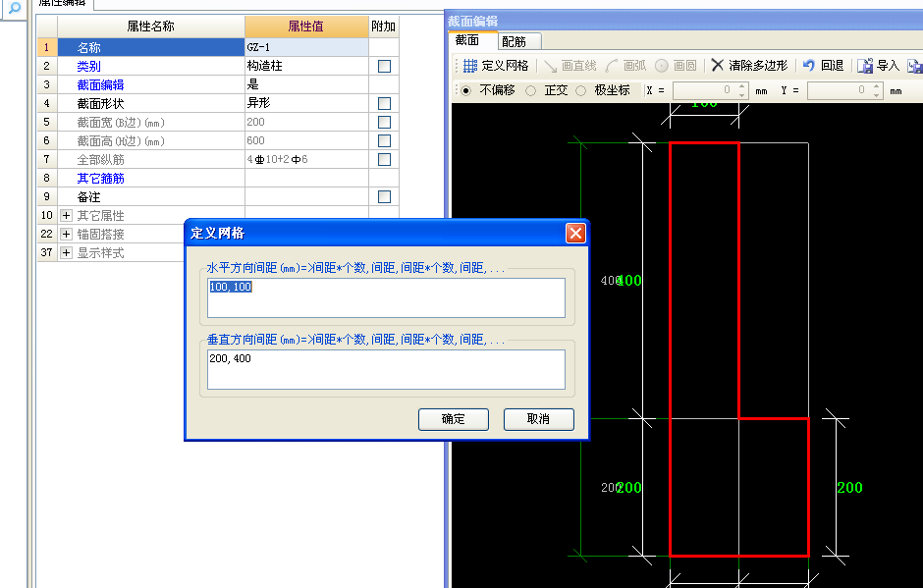Click the 截面高 value 600 cell
This screenshot has width=923, height=588.
[306, 140]
